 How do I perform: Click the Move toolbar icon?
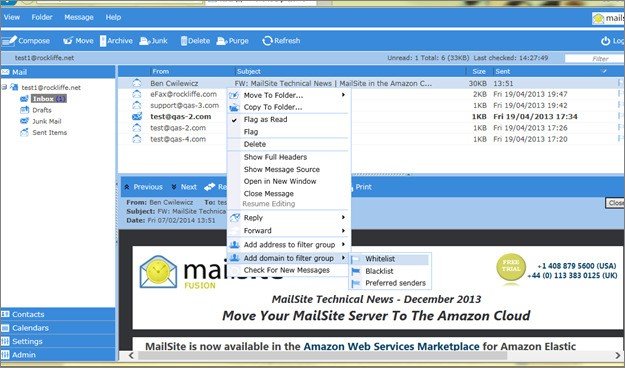pos(68,41)
